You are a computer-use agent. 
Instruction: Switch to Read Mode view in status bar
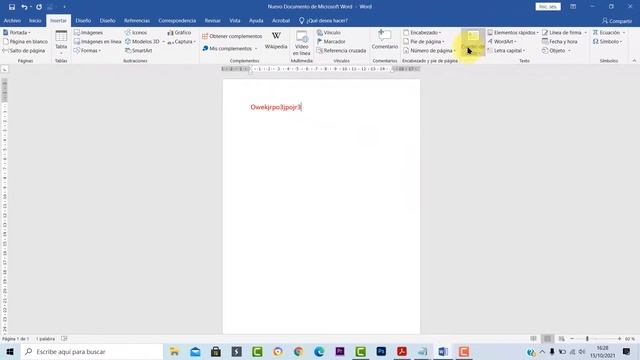533,339
